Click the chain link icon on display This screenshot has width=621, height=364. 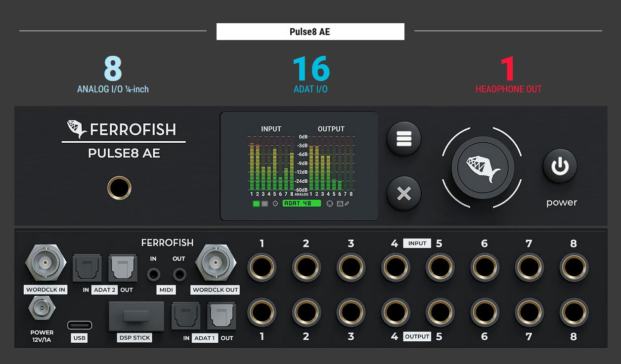tap(347, 203)
